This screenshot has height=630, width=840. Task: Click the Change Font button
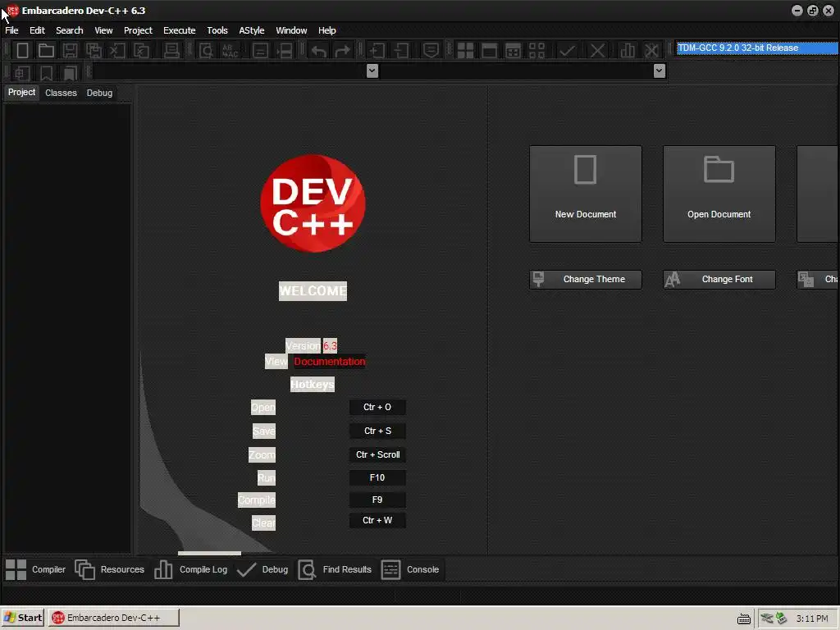(x=719, y=279)
